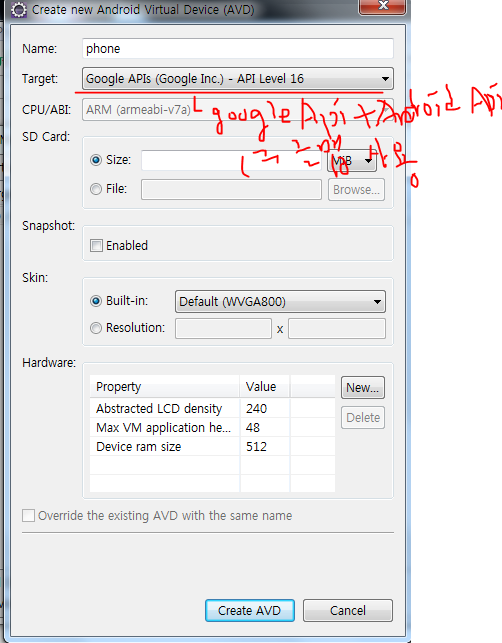Screen dimensions: 502x643
Task: Click the Value column header
Action: pos(265,386)
